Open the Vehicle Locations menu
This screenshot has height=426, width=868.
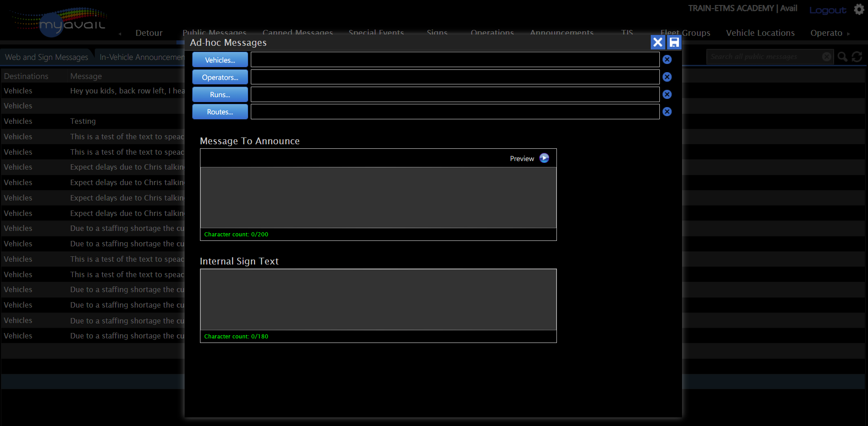[x=760, y=33]
